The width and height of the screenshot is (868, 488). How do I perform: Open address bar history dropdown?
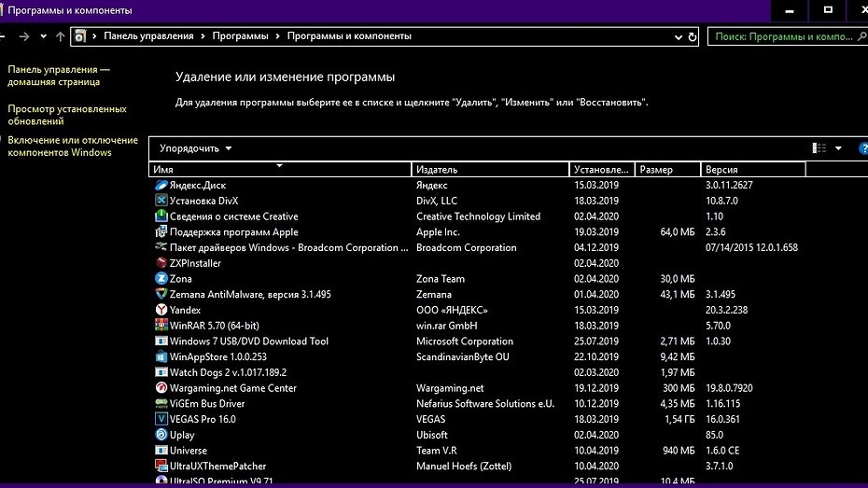(x=679, y=36)
